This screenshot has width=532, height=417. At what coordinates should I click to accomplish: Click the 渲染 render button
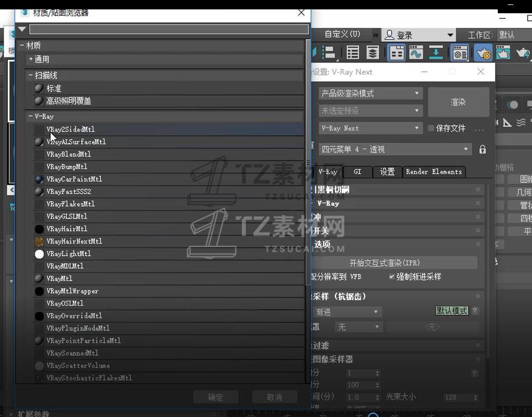pos(459,102)
